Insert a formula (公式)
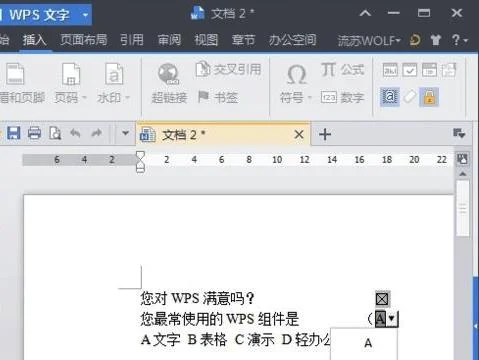 tap(342, 70)
